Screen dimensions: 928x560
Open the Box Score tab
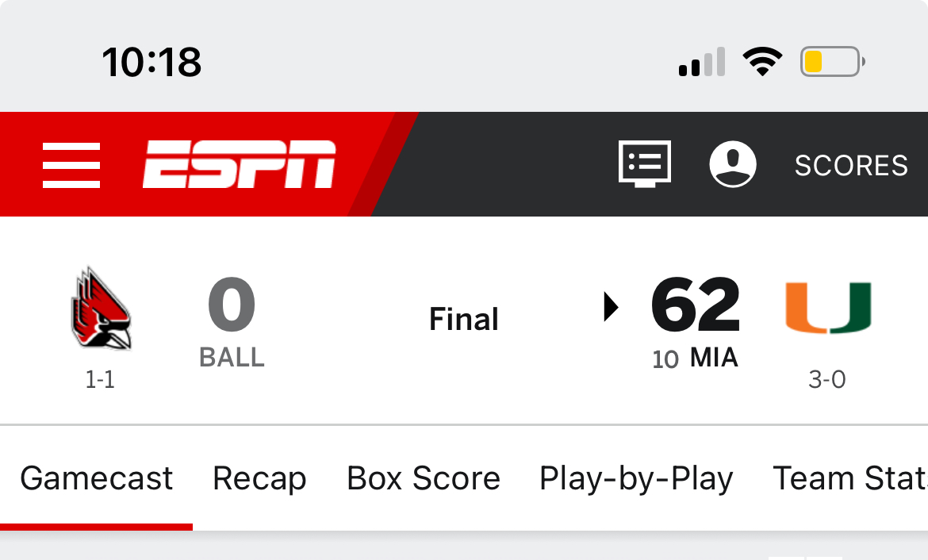pos(424,478)
